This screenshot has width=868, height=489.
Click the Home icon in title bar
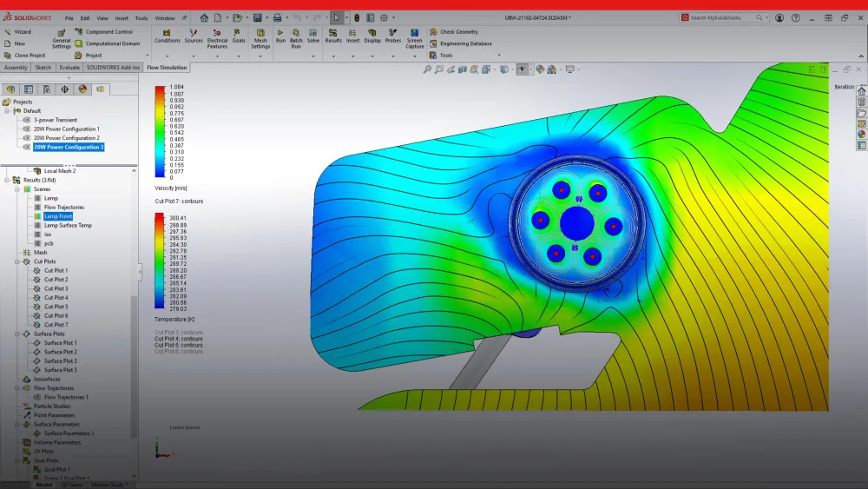pyautogui.click(x=204, y=17)
